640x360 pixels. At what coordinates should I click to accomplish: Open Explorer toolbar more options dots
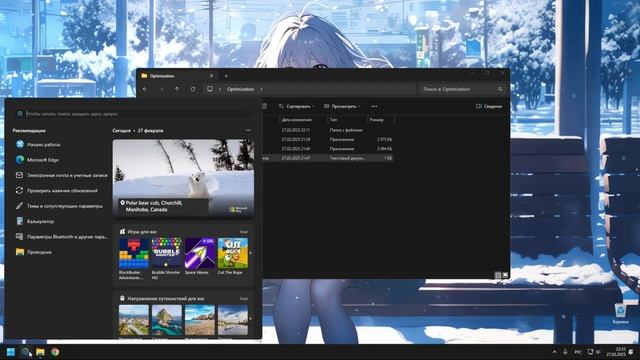pyautogui.click(x=374, y=106)
